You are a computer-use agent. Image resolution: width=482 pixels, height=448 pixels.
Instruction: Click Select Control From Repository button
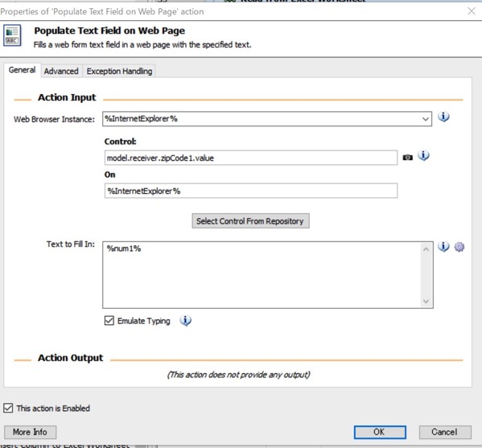tap(250, 221)
